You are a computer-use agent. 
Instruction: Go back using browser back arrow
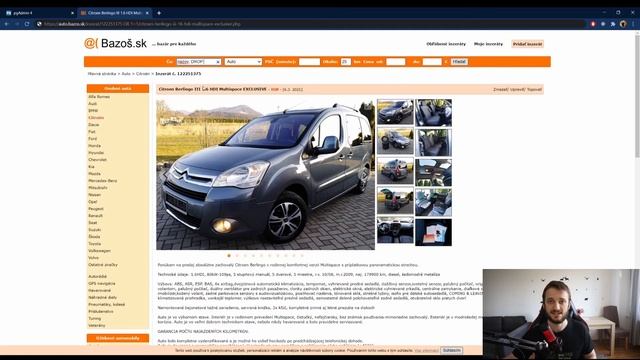coord(7,24)
